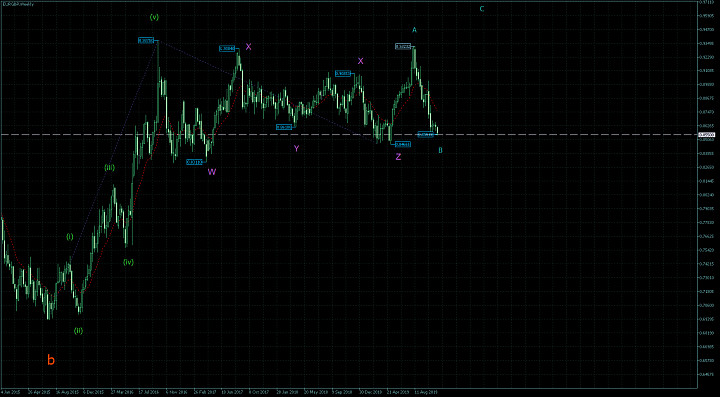Select the price tag at wave Z low

(x=403, y=144)
